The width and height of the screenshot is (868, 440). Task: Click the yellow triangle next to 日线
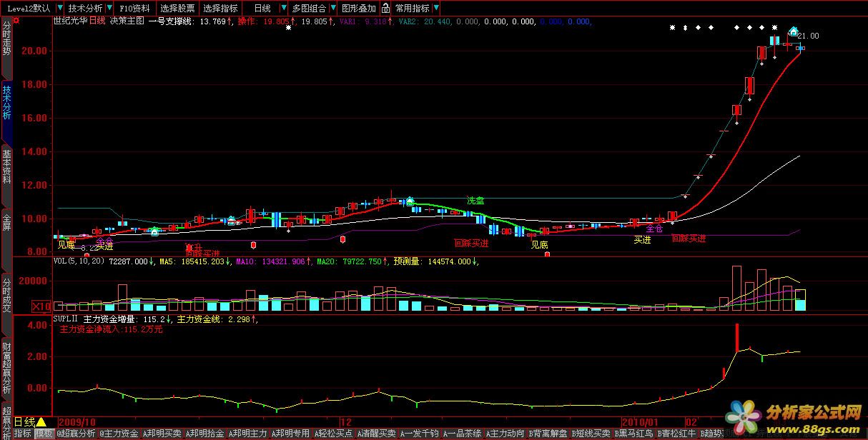click(x=41, y=422)
